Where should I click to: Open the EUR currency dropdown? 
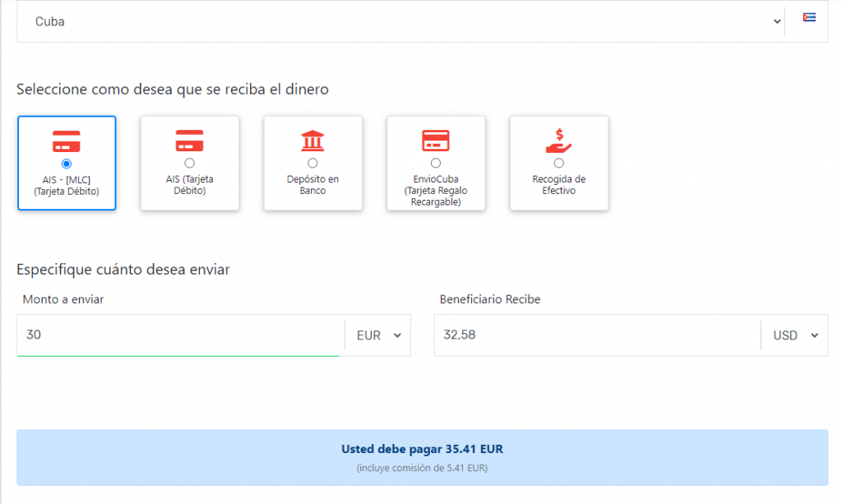click(x=377, y=335)
